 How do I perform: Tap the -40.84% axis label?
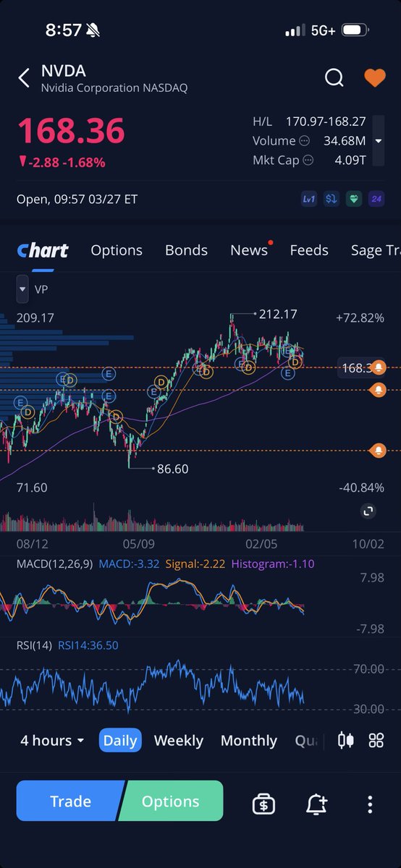[x=360, y=488]
